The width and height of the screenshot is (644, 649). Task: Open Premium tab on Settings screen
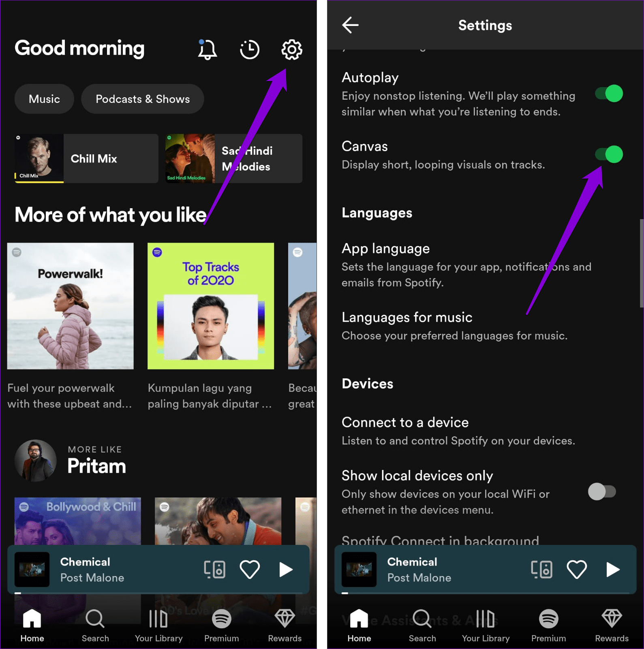[x=548, y=626]
